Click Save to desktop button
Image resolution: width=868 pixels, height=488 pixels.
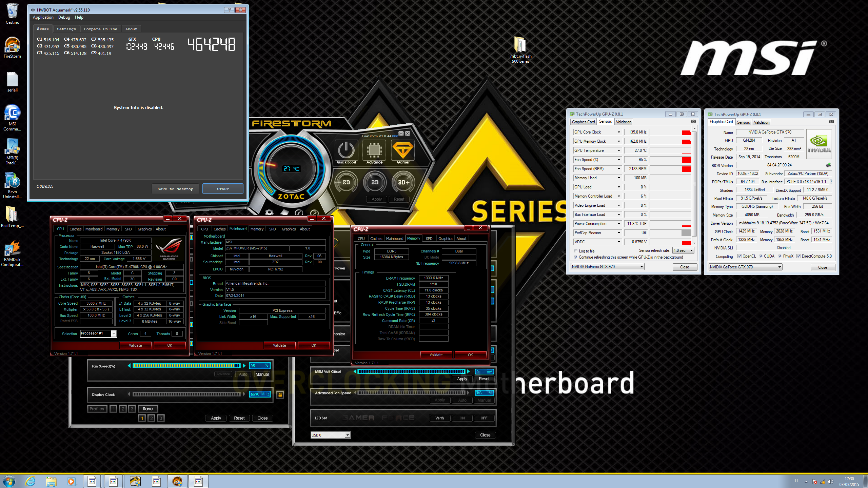[x=175, y=189]
